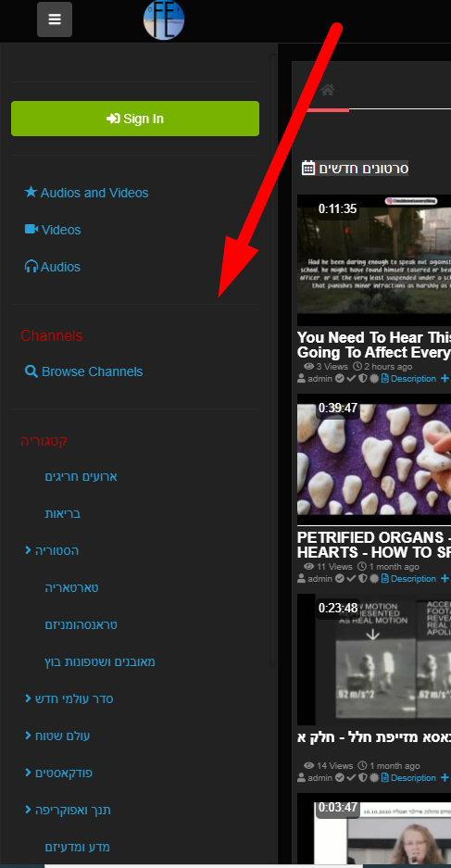Click plus icon on 11 Views video row

445,578
